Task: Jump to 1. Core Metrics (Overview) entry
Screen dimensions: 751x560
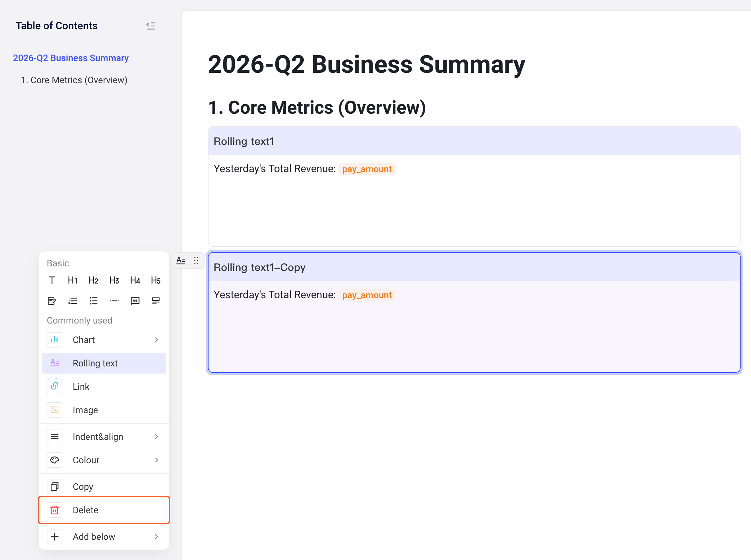Action: pos(74,80)
